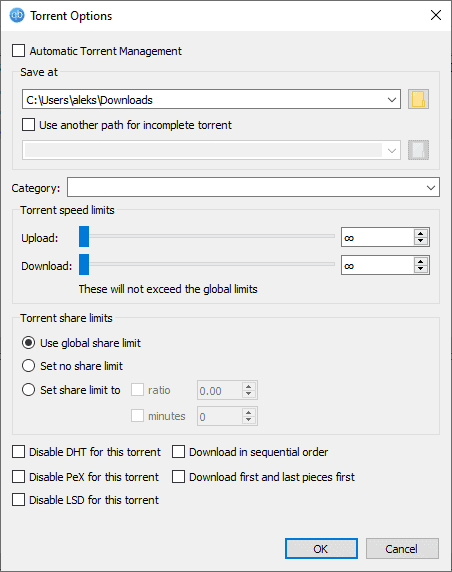Click 'These will not exceed the global limits' note
452x572 pixels.
pyautogui.click(x=168, y=289)
